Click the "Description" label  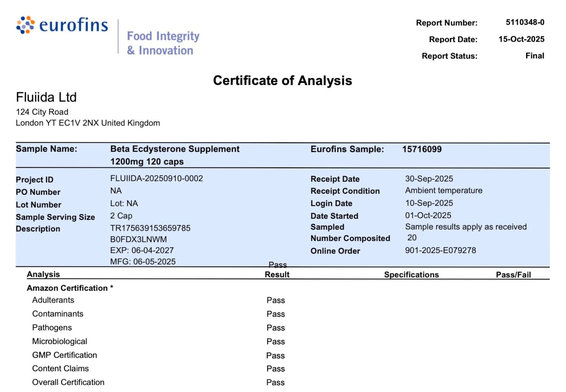coord(38,229)
